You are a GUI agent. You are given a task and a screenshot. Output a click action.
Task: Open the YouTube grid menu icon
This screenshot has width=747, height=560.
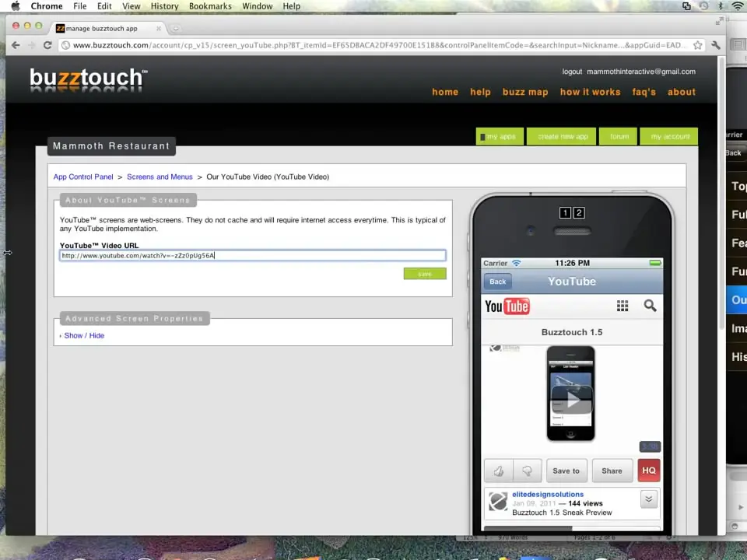tap(622, 306)
